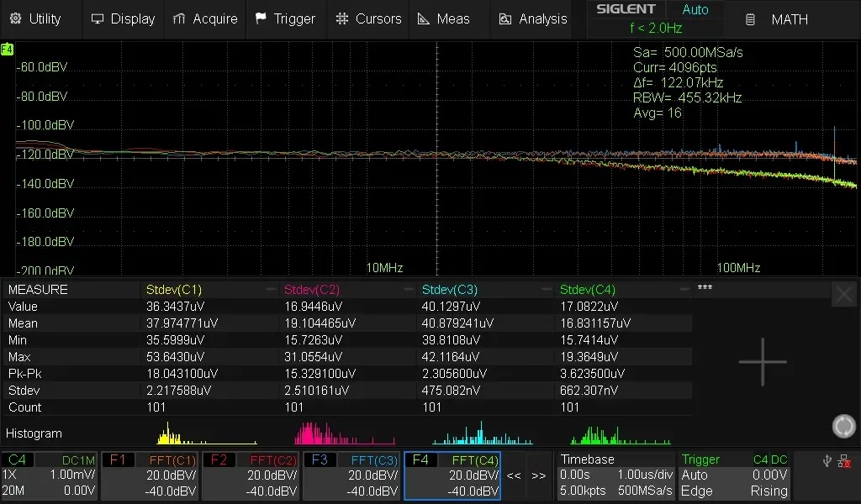Image resolution: width=861 pixels, height=504 pixels.
Task: Open the Acquire settings menu
Action: (205, 18)
